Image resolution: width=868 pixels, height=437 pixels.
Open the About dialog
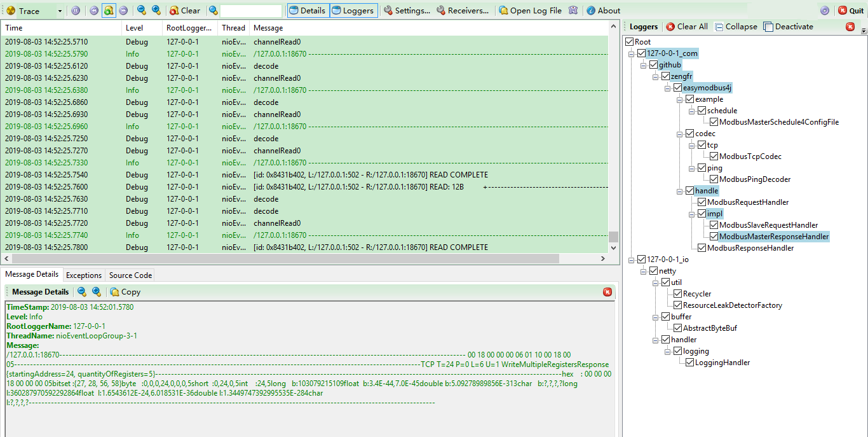coord(604,11)
